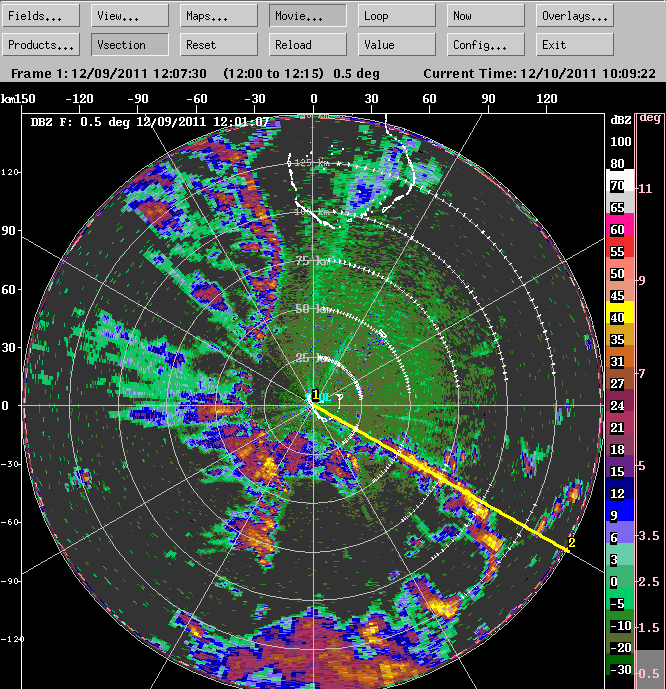Exit the radar display application
This screenshot has height=689, width=666.
[x=575, y=45]
